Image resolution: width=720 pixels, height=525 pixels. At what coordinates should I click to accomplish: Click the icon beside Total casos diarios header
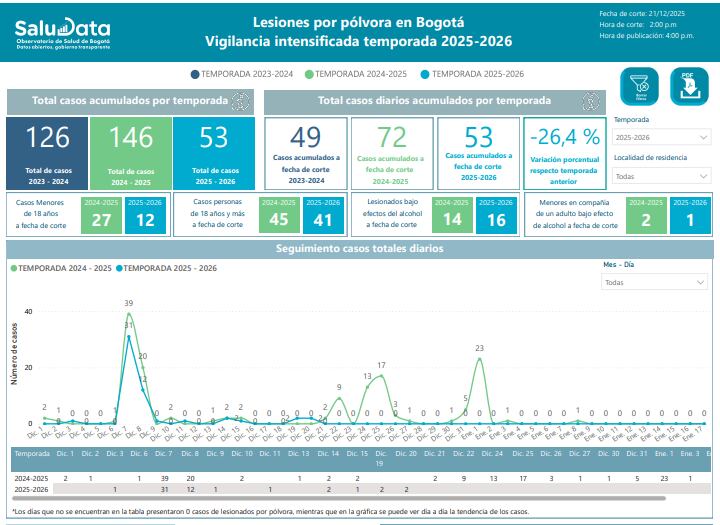click(x=591, y=100)
